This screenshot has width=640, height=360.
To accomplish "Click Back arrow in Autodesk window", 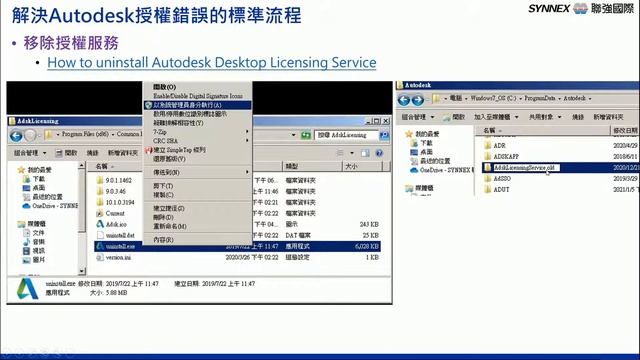I will click(404, 100).
